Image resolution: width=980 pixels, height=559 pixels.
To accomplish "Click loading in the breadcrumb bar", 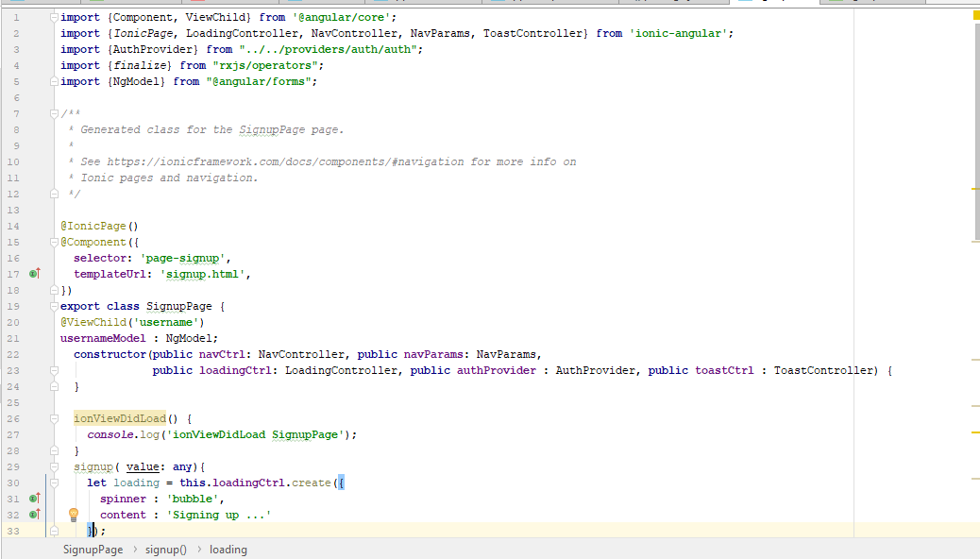I will click(228, 549).
